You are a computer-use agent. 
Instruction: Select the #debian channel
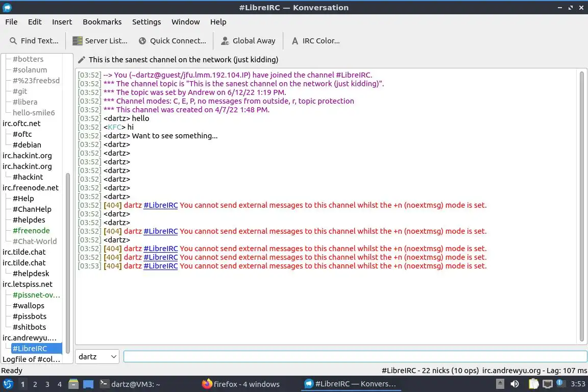27,145
